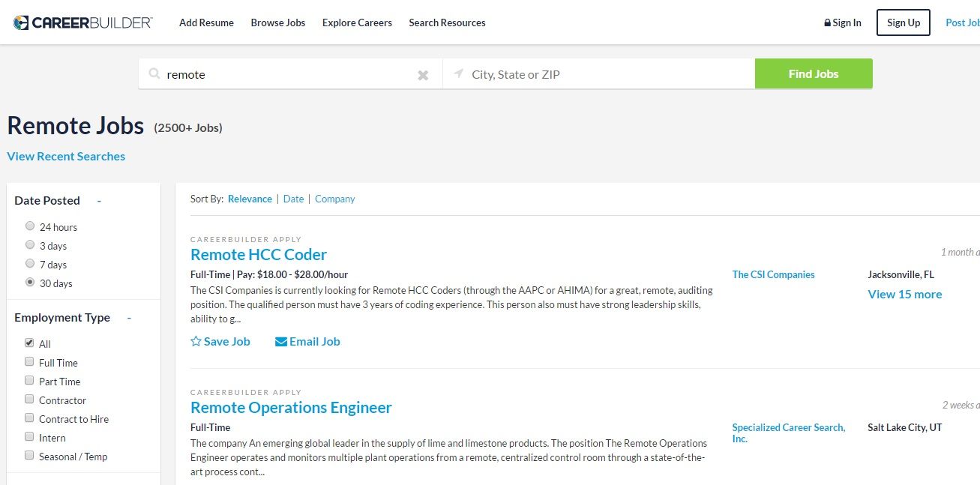The width and height of the screenshot is (980, 485).
Task: Check the Intern checkbox
Action: click(x=29, y=436)
